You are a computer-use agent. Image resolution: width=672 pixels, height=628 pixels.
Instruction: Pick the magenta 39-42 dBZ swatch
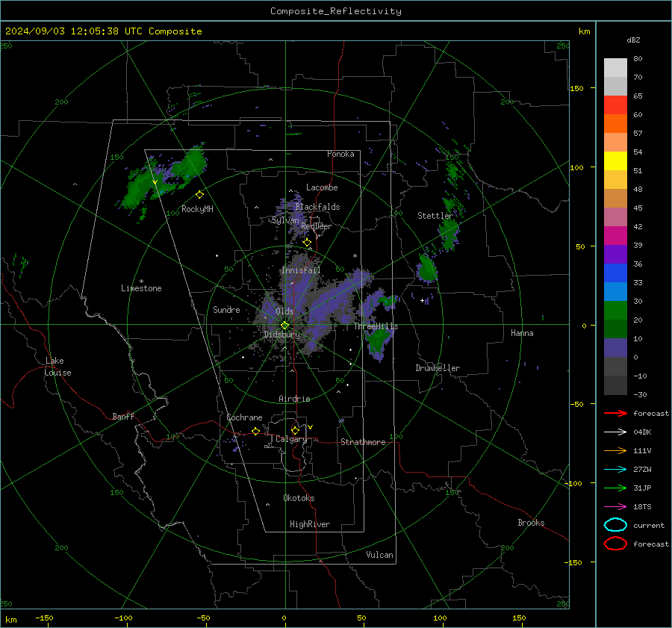click(x=615, y=235)
